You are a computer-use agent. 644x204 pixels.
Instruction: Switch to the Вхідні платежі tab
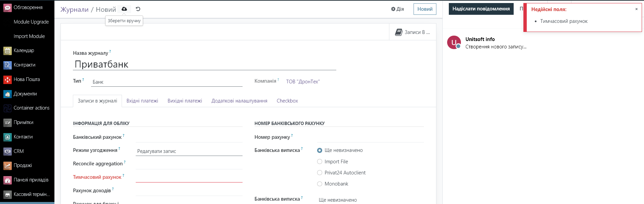tap(142, 101)
